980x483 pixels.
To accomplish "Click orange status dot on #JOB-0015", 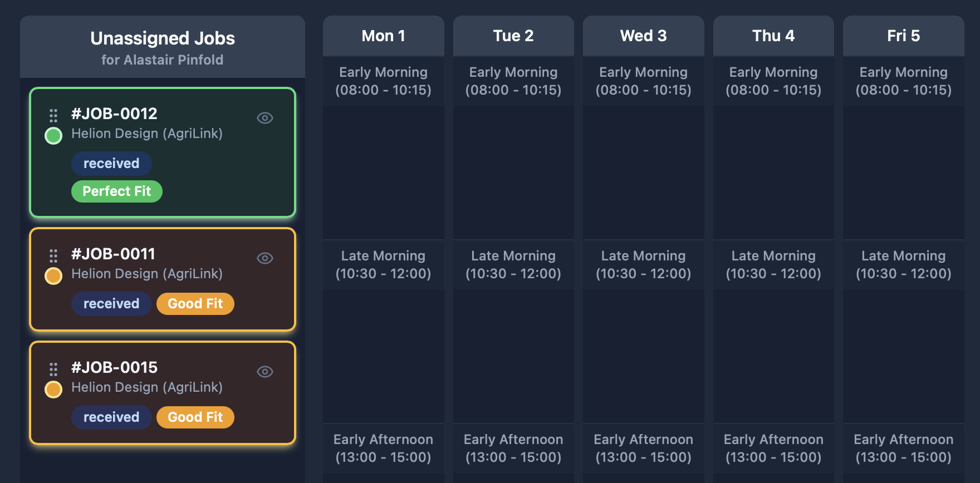I will click(53, 390).
